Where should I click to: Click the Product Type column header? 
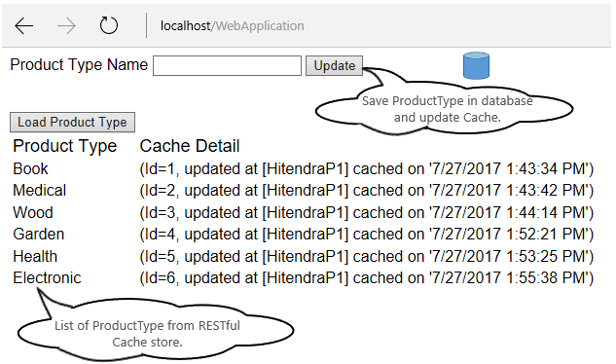click(65, 146)
